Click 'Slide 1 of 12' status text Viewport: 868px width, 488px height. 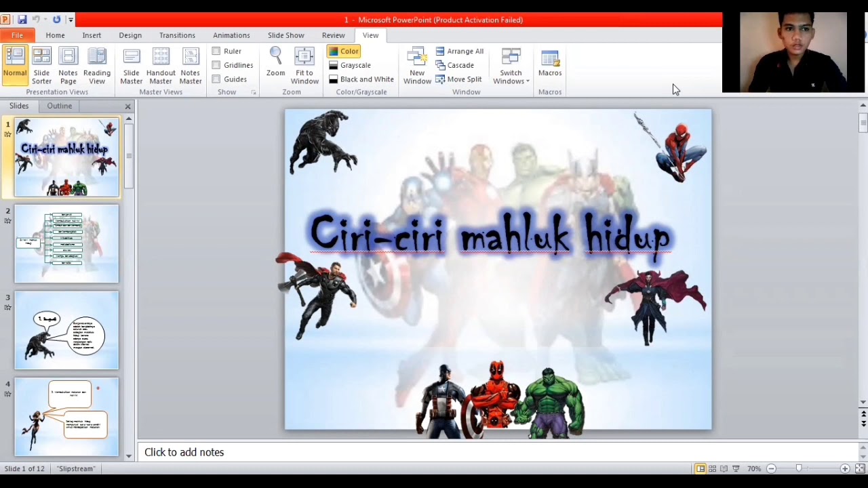25,468
